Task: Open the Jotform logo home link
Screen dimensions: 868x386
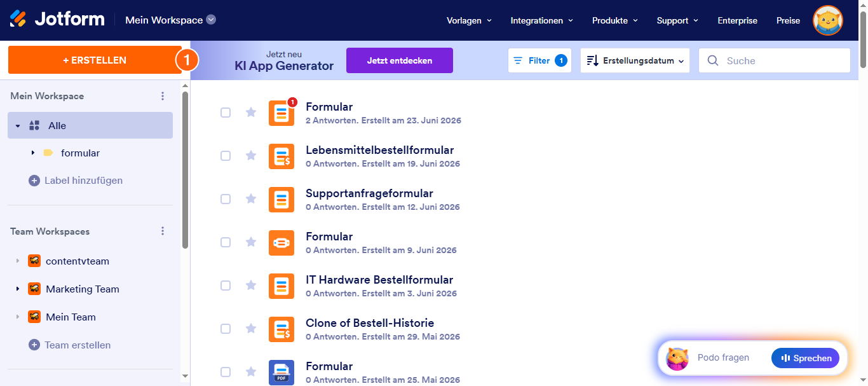Action: [57, 19]
